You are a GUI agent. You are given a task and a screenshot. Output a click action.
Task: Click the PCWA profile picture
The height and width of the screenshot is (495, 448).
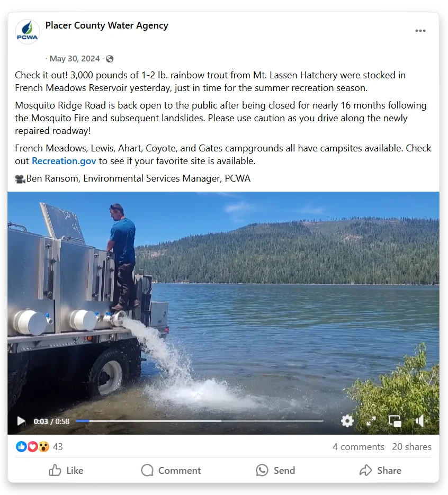pos(28,32)
